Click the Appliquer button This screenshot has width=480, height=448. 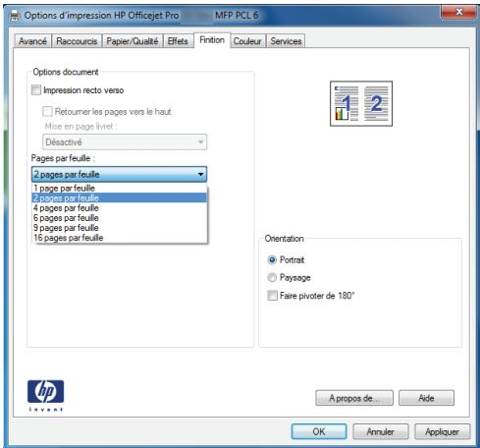(x=443, y=431)
